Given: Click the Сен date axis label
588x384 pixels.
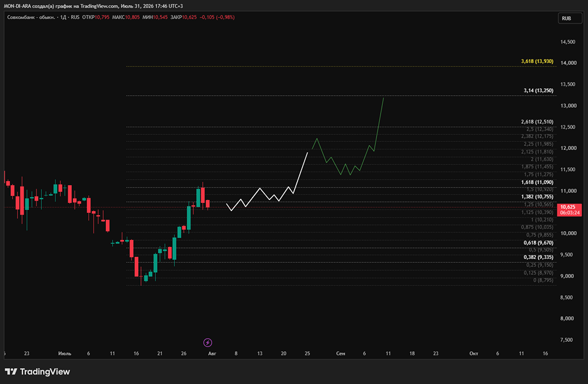Looking at the screenshot, I should coord(340,353).
